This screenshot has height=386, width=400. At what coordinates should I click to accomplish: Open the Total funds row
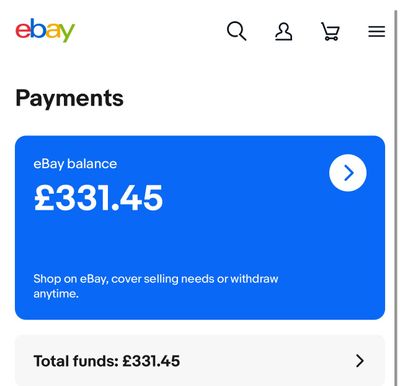200,361
